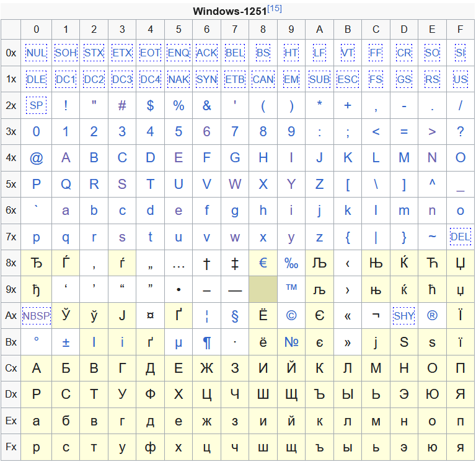Click the numero № sign link
The height and width of the screenshot is (462, 476).
[291, 342]
